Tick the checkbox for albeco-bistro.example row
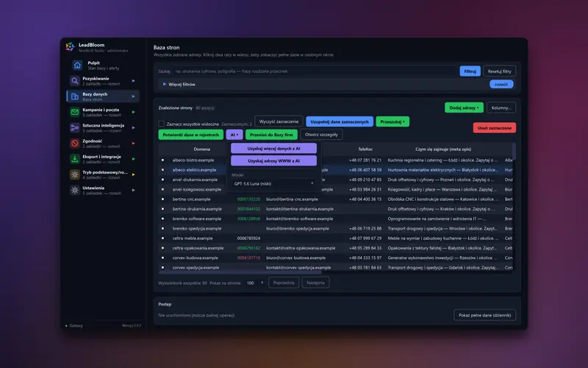The image size is (588, 368). [162, 160]
